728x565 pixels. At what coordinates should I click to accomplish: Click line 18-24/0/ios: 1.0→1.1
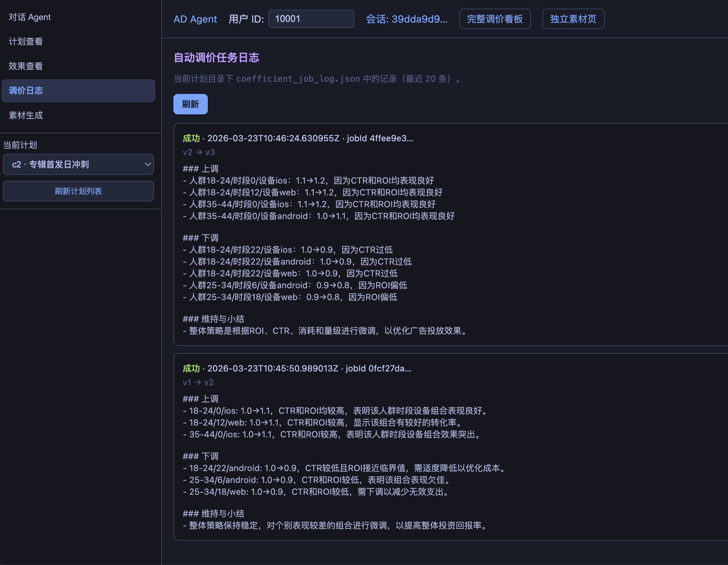pos(336,411)
